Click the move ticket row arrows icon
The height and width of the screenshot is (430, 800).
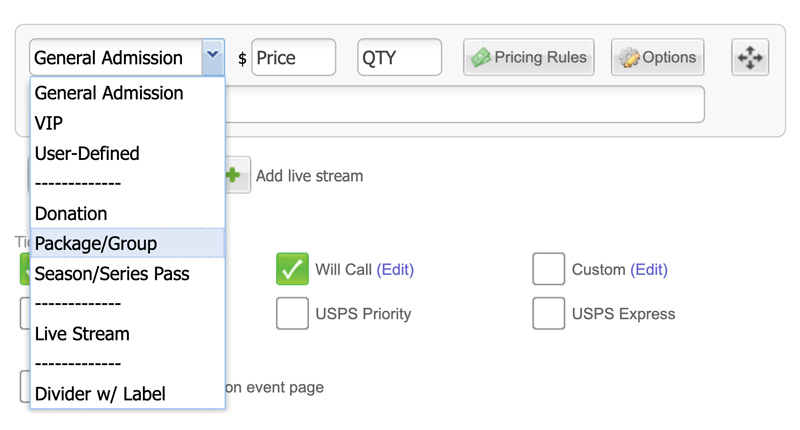point(749,57)
